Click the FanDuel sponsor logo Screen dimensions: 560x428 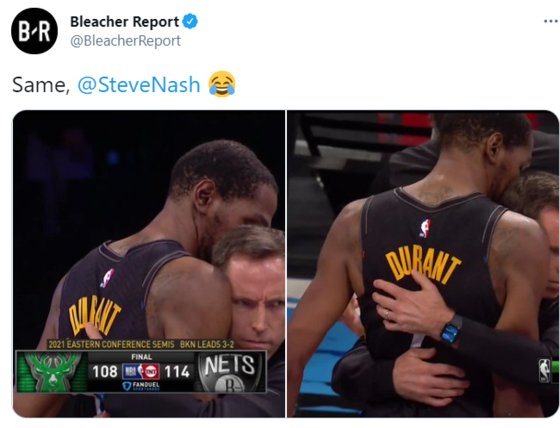[141, 386]
